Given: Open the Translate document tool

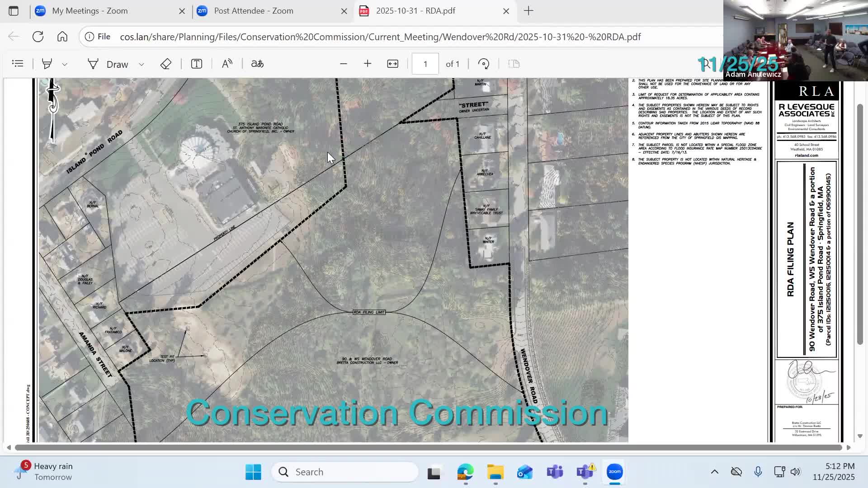Looking at the screenshot, I should (257, 63).
